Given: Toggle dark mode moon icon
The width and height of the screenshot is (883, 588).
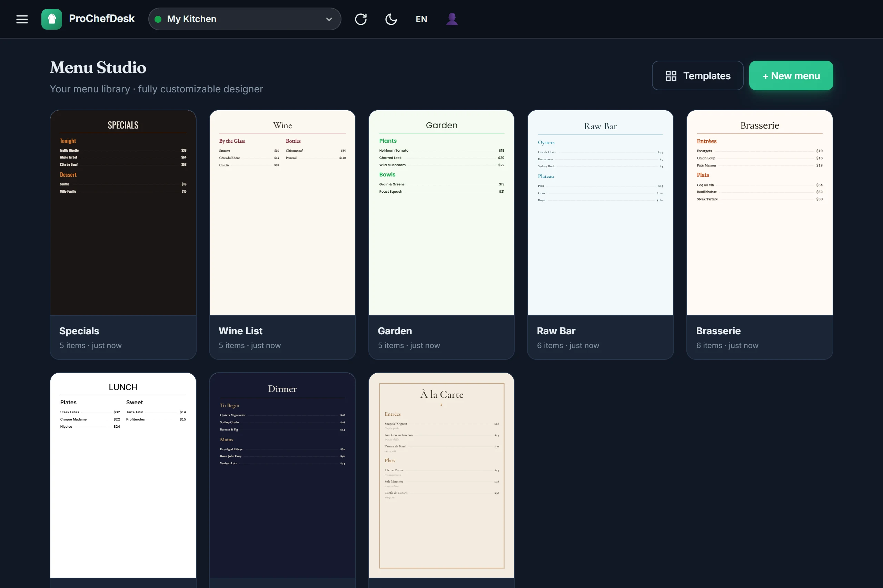Looking at the screenshot, I should (x=391, y=19).
